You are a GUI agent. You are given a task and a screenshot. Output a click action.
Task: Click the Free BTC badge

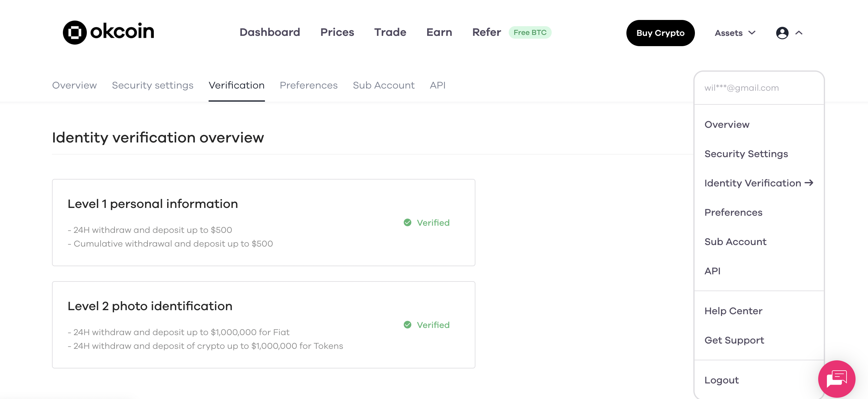pyautogui.click(x=530, y=32)
